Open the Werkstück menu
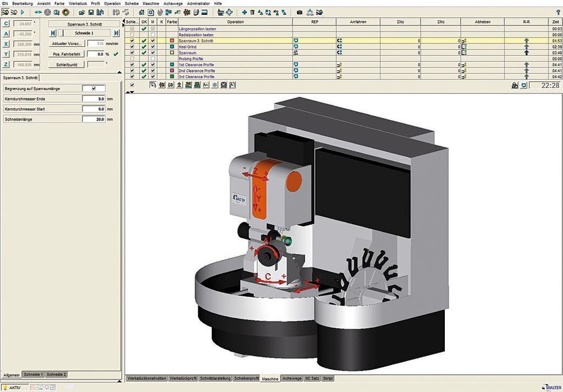 click(78, 3)
